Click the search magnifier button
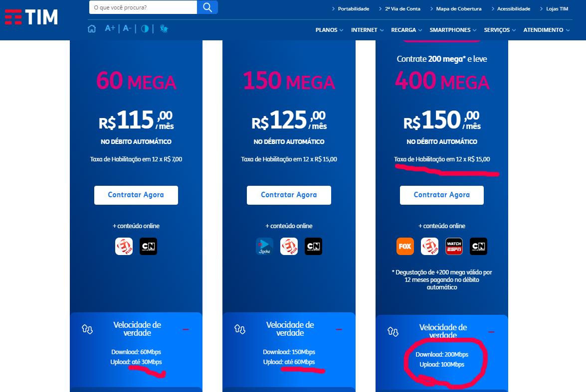 207,7
